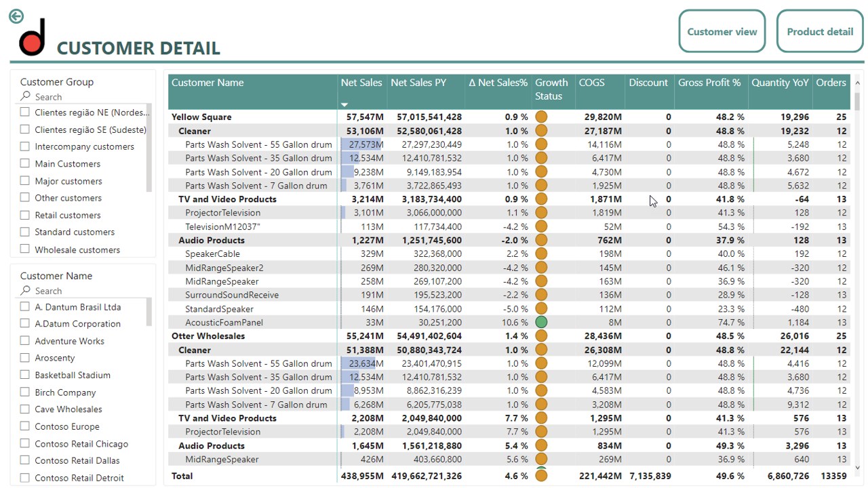The image size is (868, 488).
Task: Check the Wholesale customers checkbox
Action: [25, 249]
